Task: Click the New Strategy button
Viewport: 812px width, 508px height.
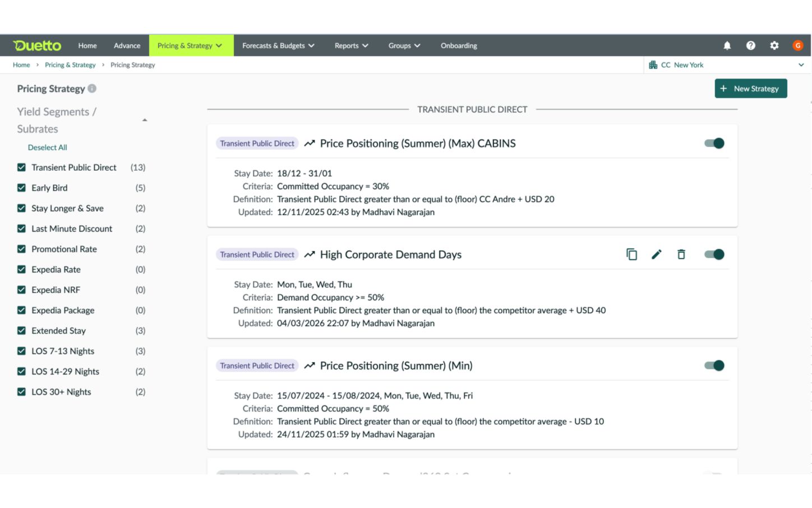Action: click(750, 89)
